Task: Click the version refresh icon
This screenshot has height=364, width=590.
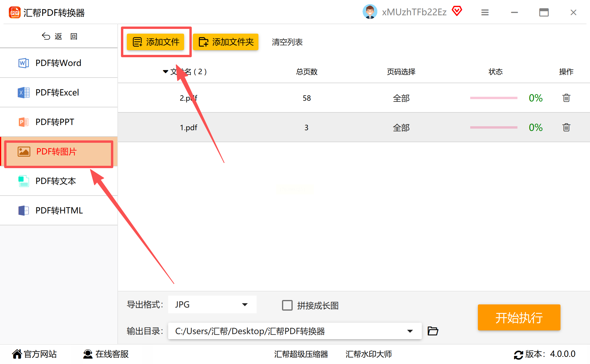Action: (518, 354)
